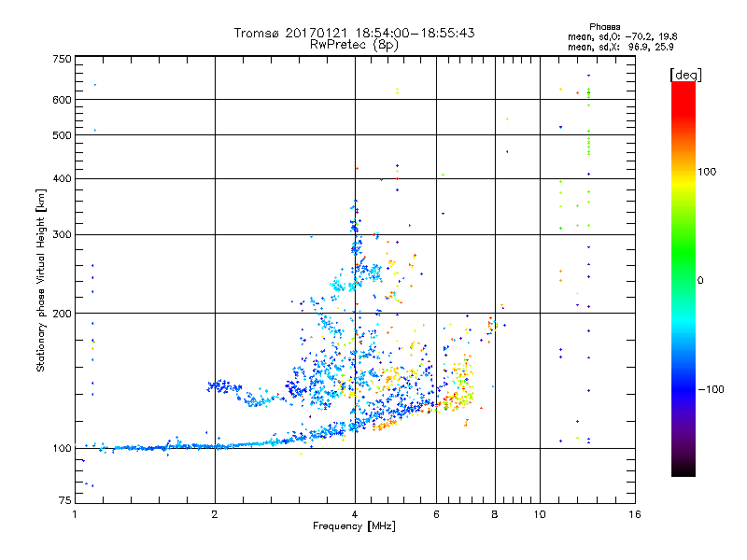Screen dimensions: 747x560
Task: Click the Phases statistics heading
Action: pos(604,27)
